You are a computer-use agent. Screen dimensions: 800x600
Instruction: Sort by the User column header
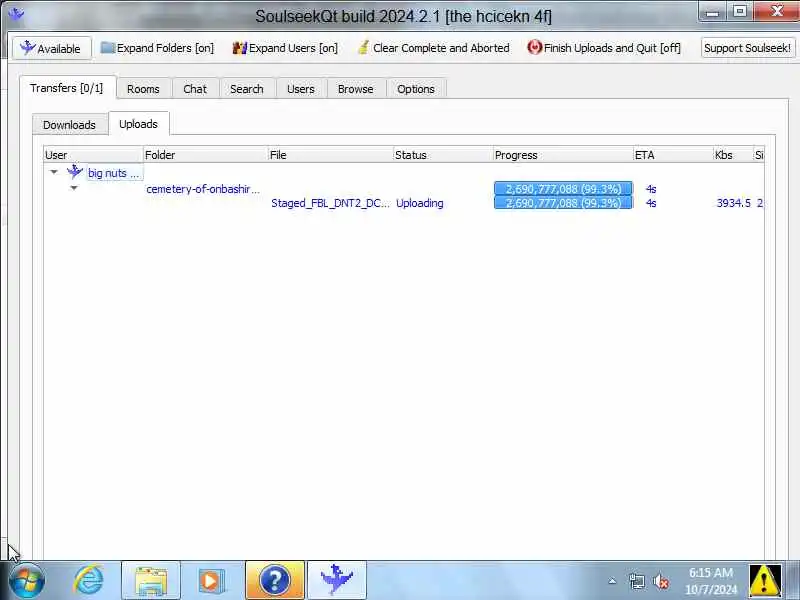[93, 155]
